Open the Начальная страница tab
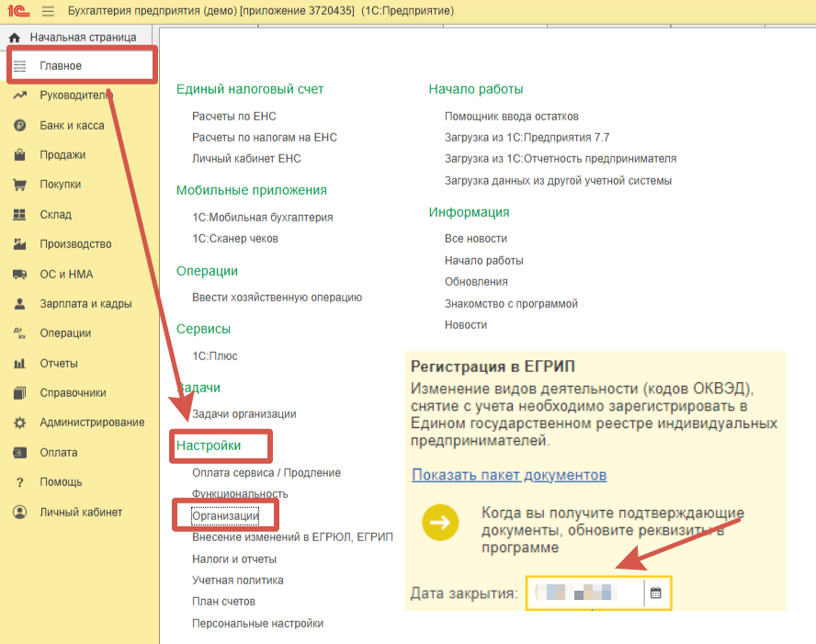The height and width of the screenshot is (644, 816). [83, 38]
